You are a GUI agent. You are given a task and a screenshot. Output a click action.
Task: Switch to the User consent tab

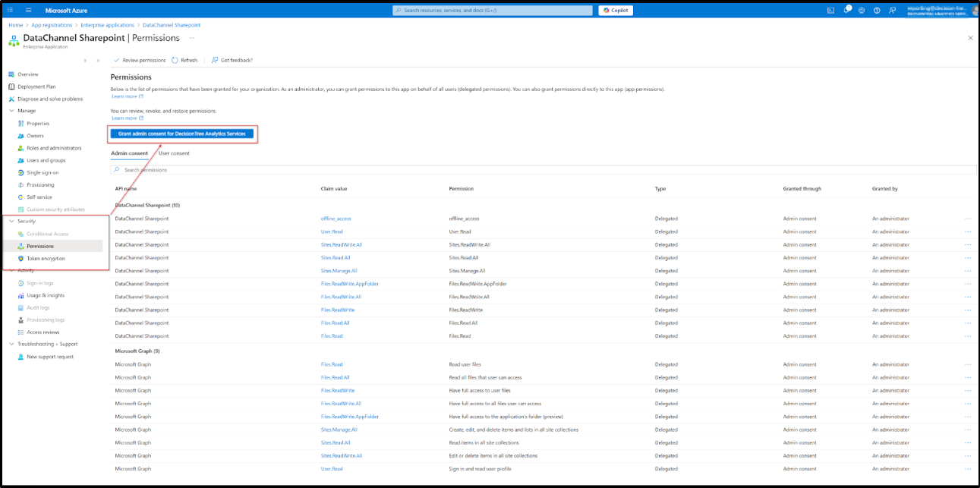tap(174, 153)
